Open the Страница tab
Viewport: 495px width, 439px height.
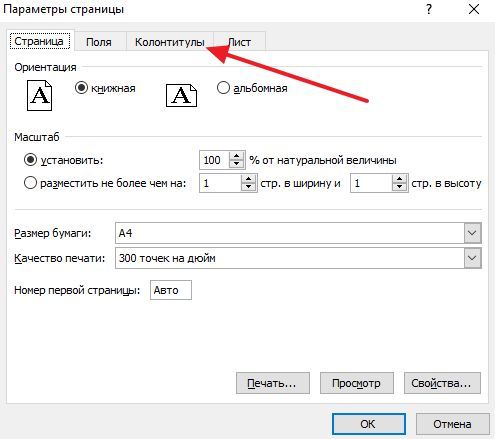point(40,41)
